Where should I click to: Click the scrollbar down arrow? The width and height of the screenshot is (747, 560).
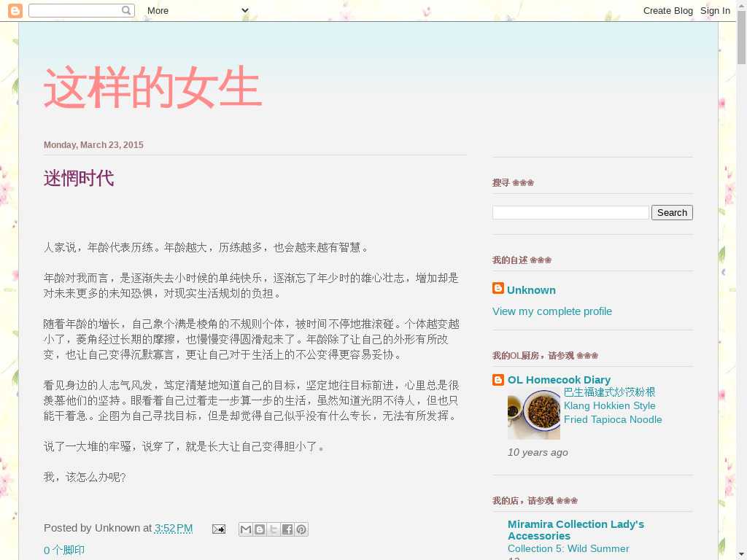click(741, 554)
